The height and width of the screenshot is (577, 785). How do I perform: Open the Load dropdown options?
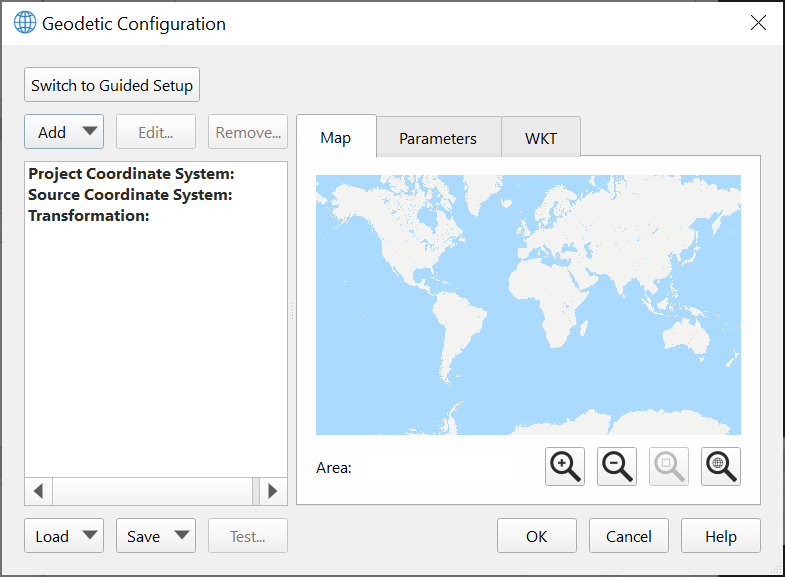point(90,536)
